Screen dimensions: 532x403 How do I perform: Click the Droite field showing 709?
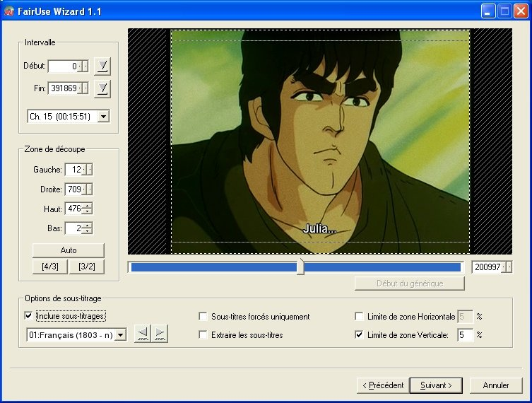click(x=74, y=189)
